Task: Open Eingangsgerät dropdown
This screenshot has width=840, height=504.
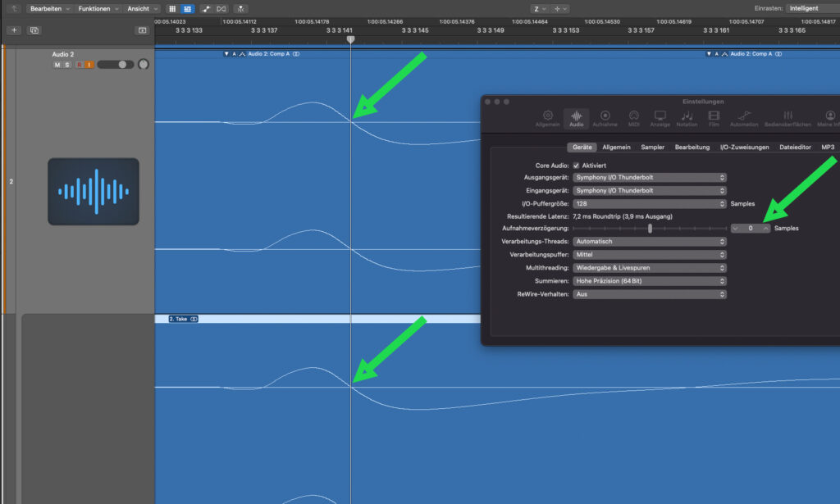Action: 650,190
